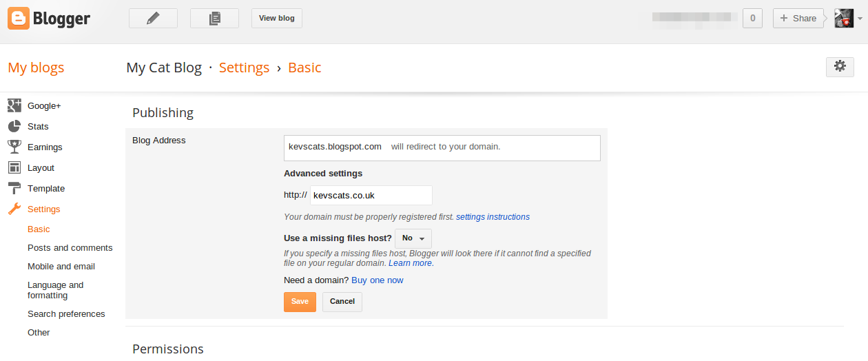This screenshot has height=361, width=868.
Task: Open the settings instructions link
Action: 493,217
